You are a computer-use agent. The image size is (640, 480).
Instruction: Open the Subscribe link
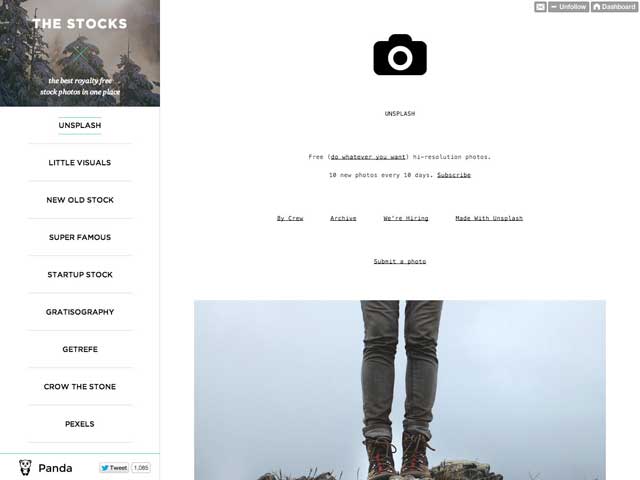tap(454, 175)
